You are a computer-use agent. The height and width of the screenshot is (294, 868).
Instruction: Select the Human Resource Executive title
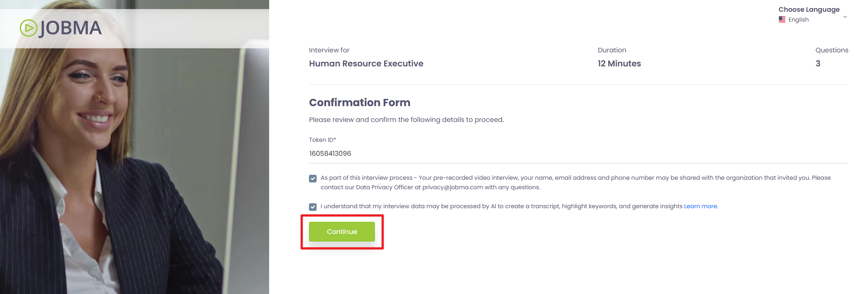tap(366, 64)
